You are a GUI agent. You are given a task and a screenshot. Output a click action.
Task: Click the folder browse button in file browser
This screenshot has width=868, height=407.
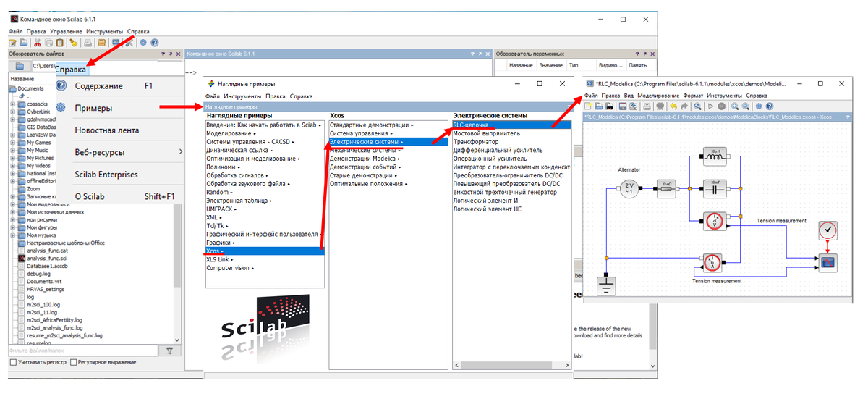pos(20,66)
